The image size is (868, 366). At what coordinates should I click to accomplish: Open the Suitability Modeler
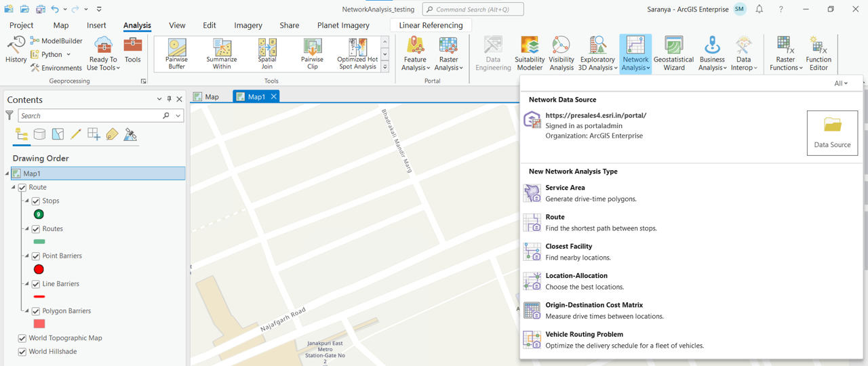click(530, 54)
